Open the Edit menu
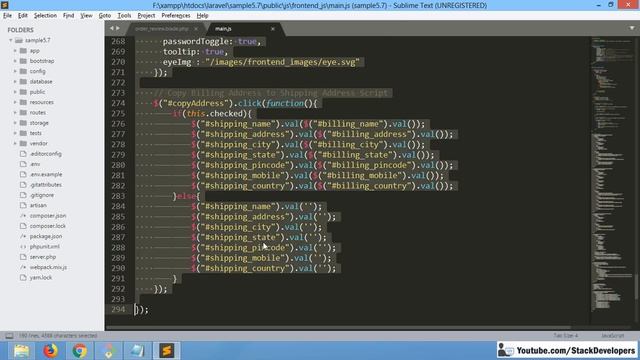640x360 pixels. point(23,16)
